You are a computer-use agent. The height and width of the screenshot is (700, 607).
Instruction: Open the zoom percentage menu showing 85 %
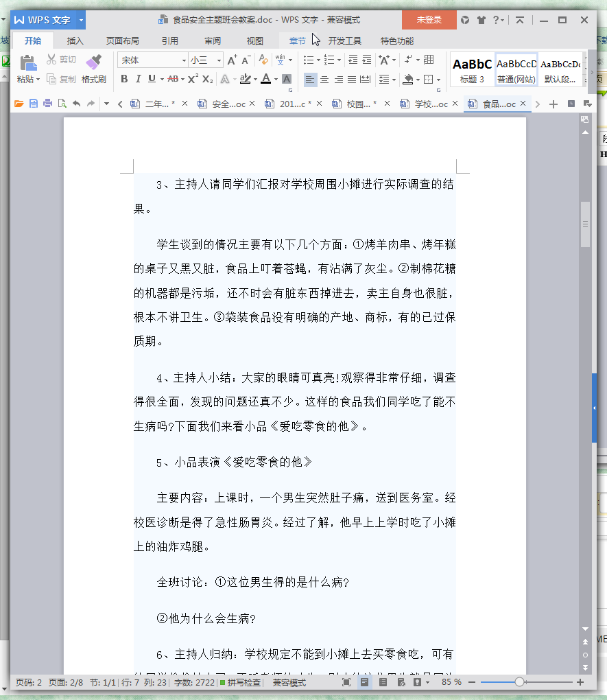(x=451, y=683)
